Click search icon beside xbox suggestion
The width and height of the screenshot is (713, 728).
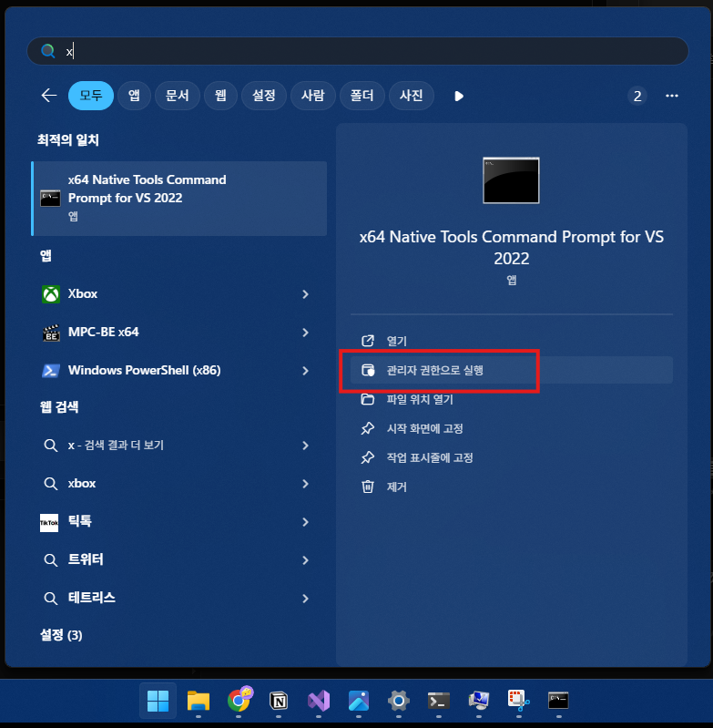(50, 484)
